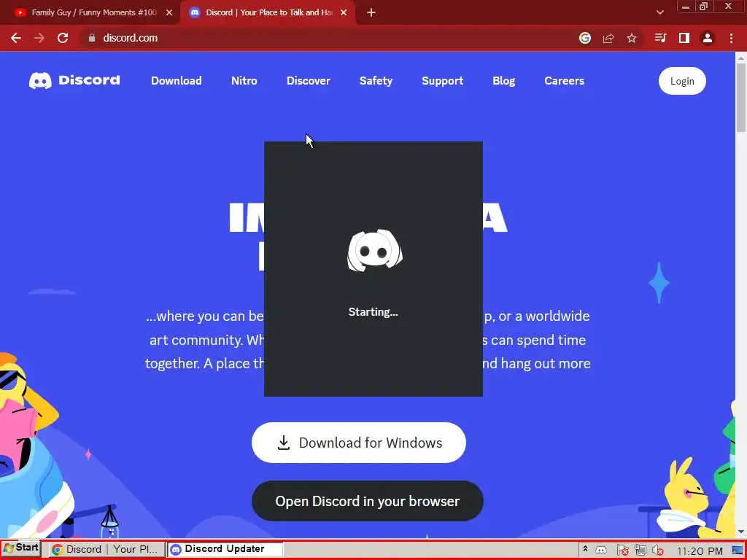Open the Download page from the navigation
Viewport: 747px width, 560px height.
click(x=177, y=81)
